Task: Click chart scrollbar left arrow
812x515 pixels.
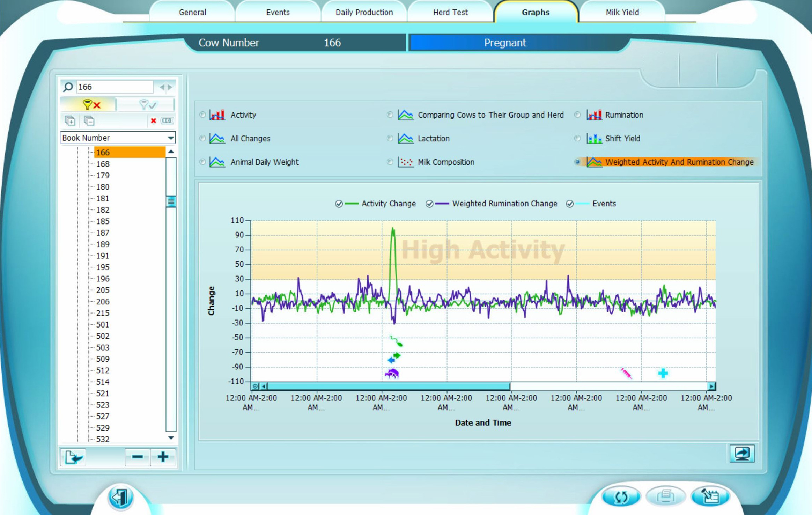Action: click(x=264, y=386)
